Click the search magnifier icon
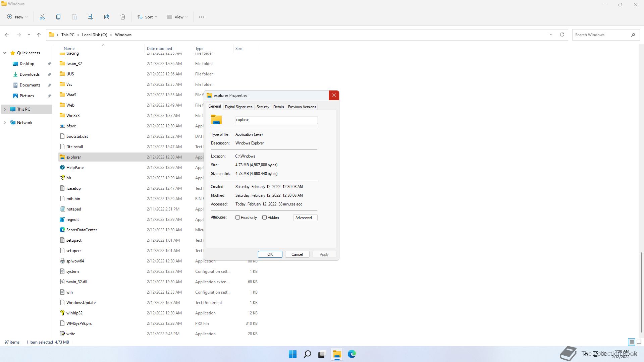The height and width of the screenshot is (362, 644). tap(633, 35)
